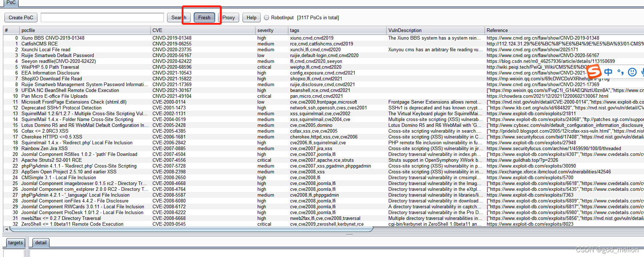Click Sogou punctuation mode icon
This screenshot has height=257, width=644.
621,72
